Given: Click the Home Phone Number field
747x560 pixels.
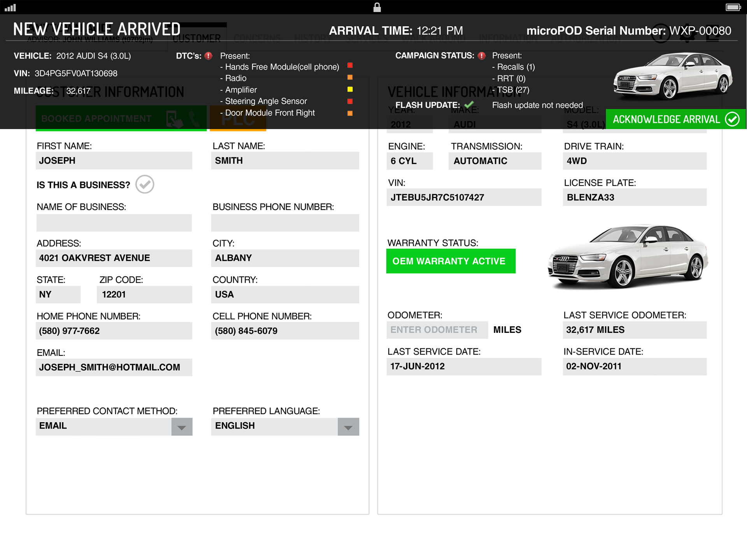Looking at the screenshot, I should (114, 331).
